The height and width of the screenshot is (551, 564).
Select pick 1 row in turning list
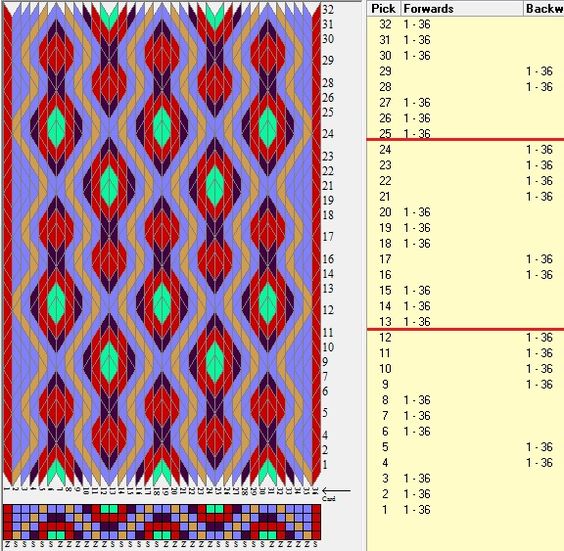point(465,510)
